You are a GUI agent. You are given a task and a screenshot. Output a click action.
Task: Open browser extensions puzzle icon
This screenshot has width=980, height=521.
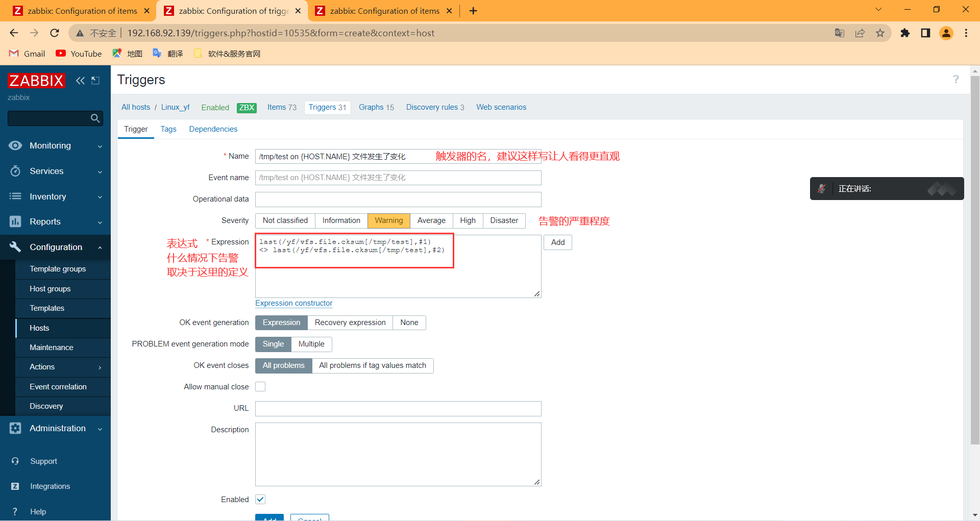pyautogui.click(x=905, y=33)
